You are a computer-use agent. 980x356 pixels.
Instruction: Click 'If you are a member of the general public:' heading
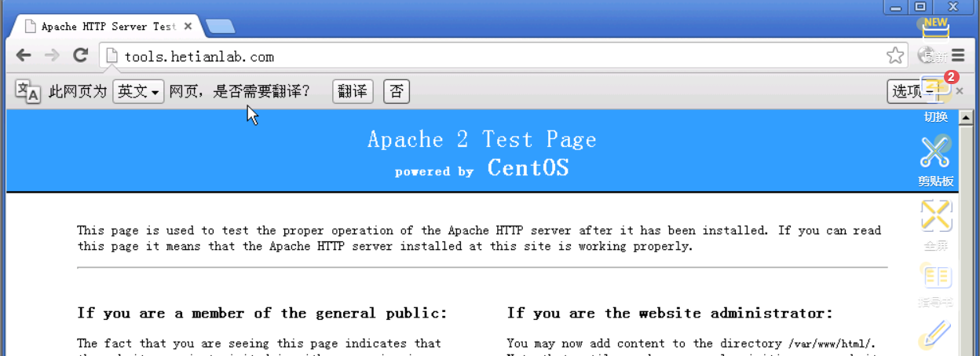click(262, 313)
